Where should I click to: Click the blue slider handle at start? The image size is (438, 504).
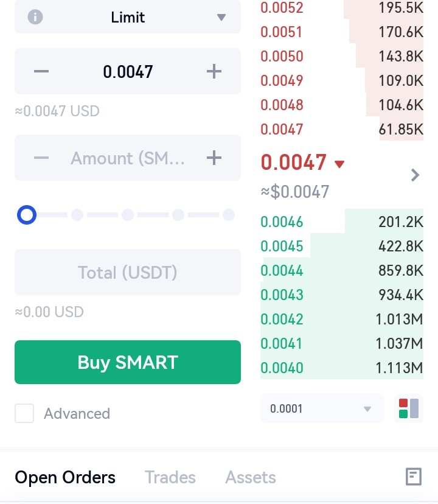click(27, 215)
